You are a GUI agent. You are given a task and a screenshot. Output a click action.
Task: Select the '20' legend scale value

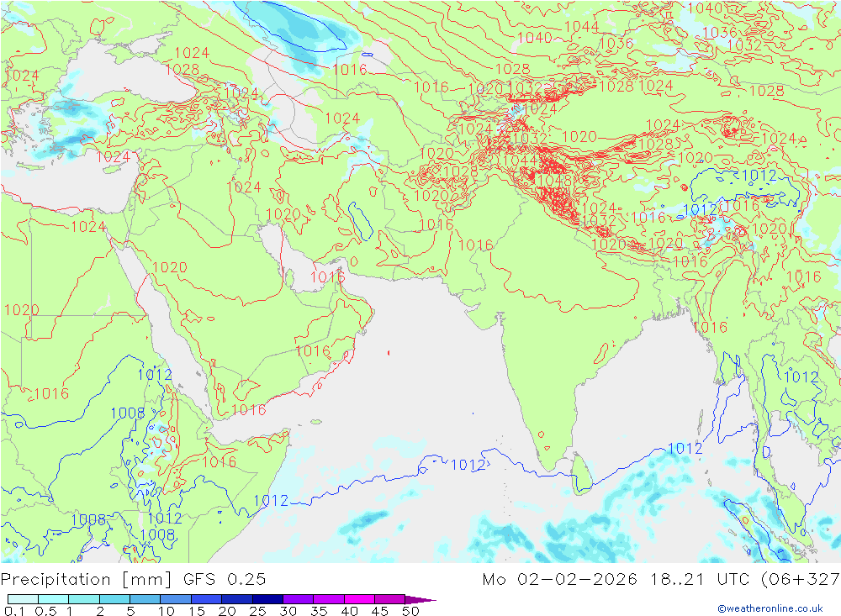pos(227,611)
